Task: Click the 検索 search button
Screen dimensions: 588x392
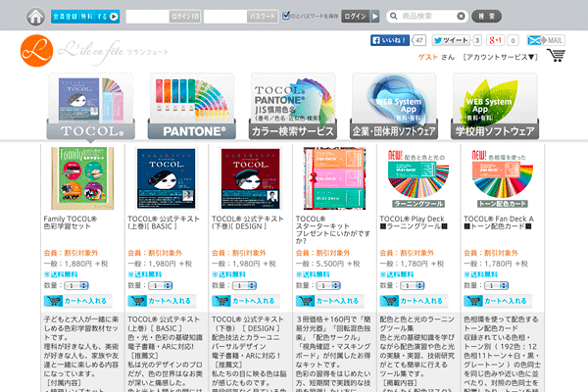Action: 487,17
